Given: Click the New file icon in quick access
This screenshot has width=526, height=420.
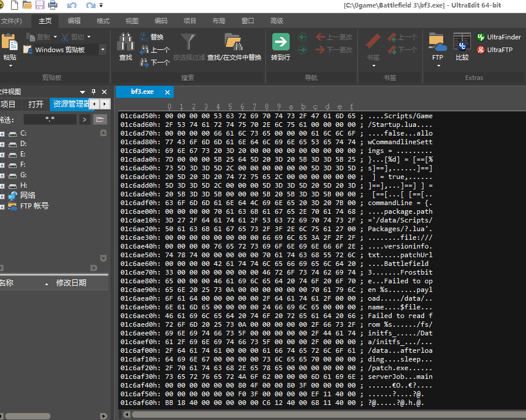Looking at the screenshot, I should tap(14, 5).
